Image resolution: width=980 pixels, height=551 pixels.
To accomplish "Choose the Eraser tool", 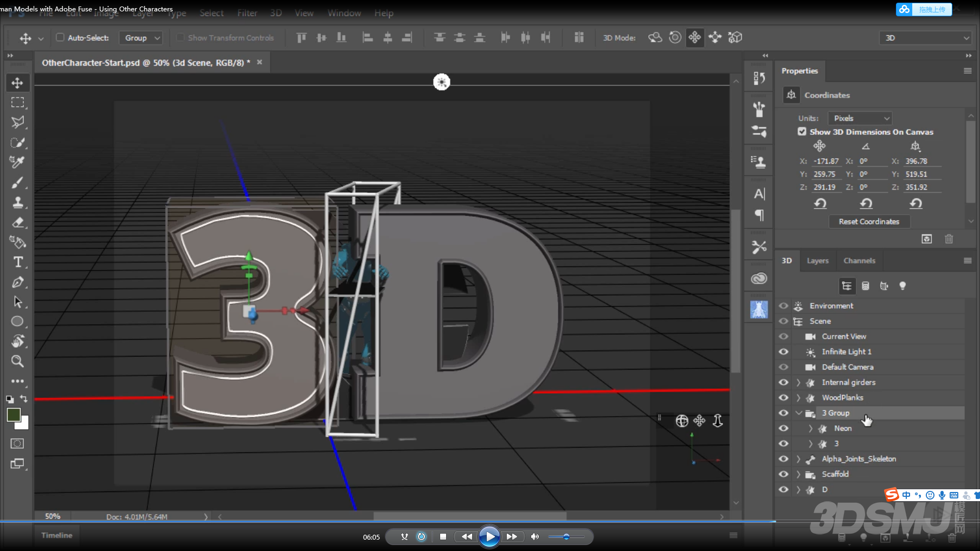I will [x=17, y=222].
